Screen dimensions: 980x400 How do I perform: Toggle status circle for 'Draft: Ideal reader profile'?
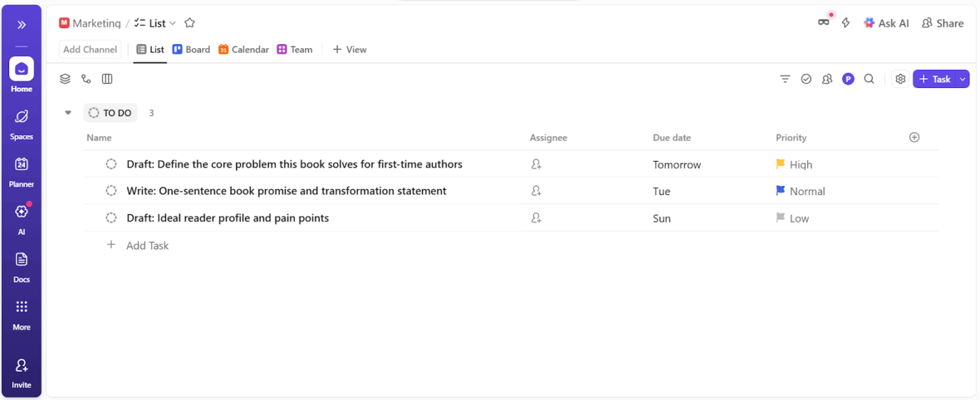[111, 218]
